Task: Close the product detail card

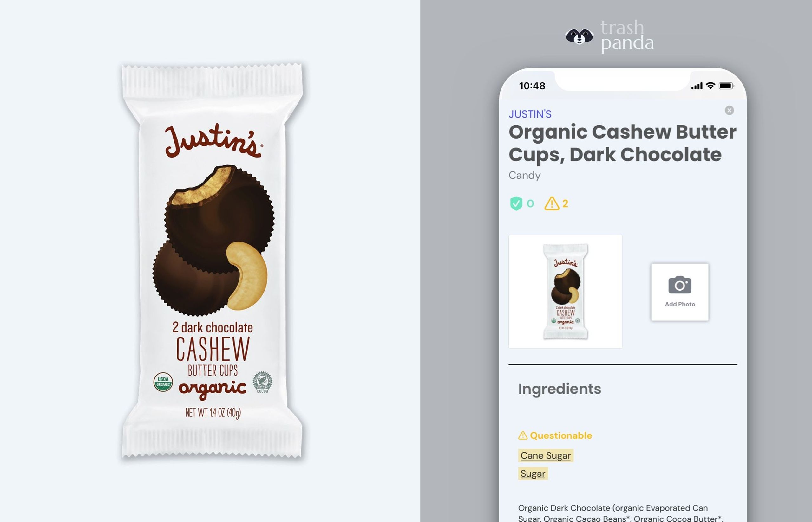Action: click(729, 110)
